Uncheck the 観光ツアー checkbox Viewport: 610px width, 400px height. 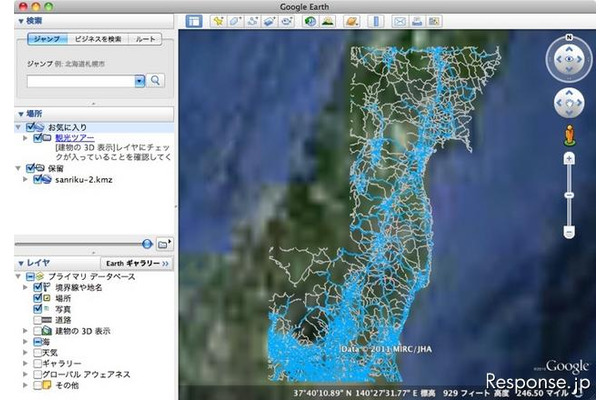37,138
